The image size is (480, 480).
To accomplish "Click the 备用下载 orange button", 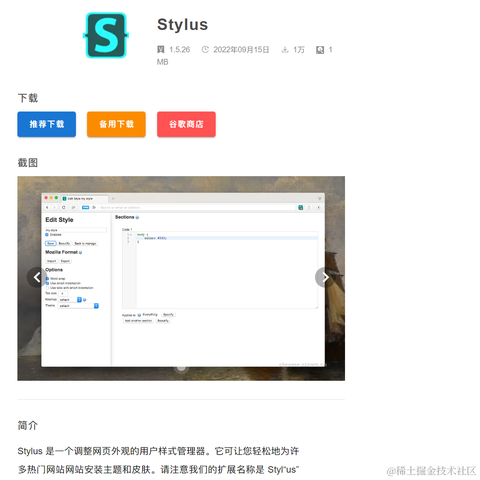I will tap(116, 124).
